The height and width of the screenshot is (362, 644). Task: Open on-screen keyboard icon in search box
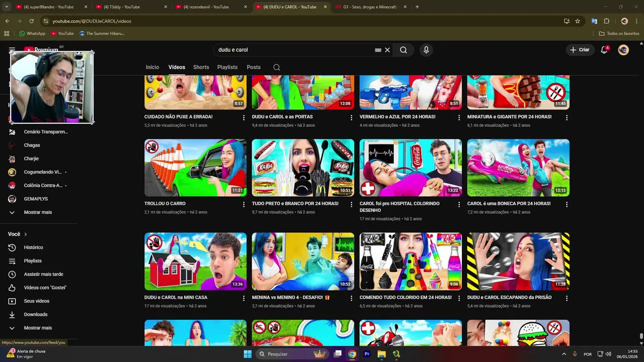tap(378, 50)
